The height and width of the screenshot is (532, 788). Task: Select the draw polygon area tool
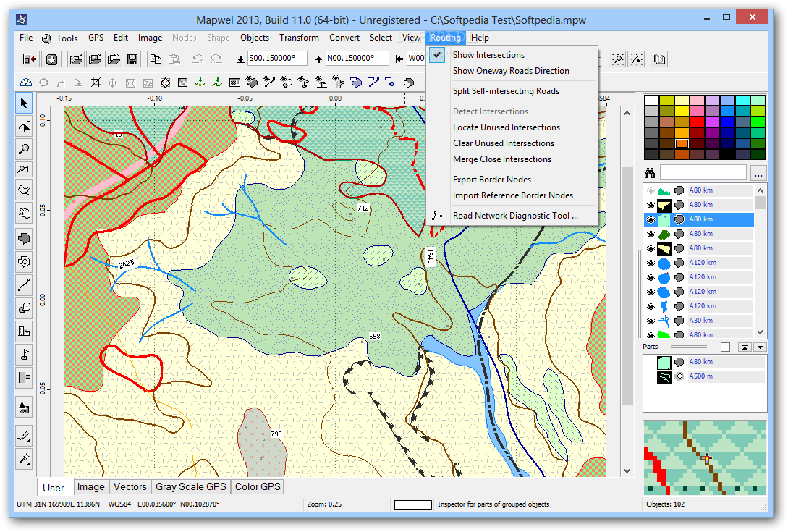24,238
